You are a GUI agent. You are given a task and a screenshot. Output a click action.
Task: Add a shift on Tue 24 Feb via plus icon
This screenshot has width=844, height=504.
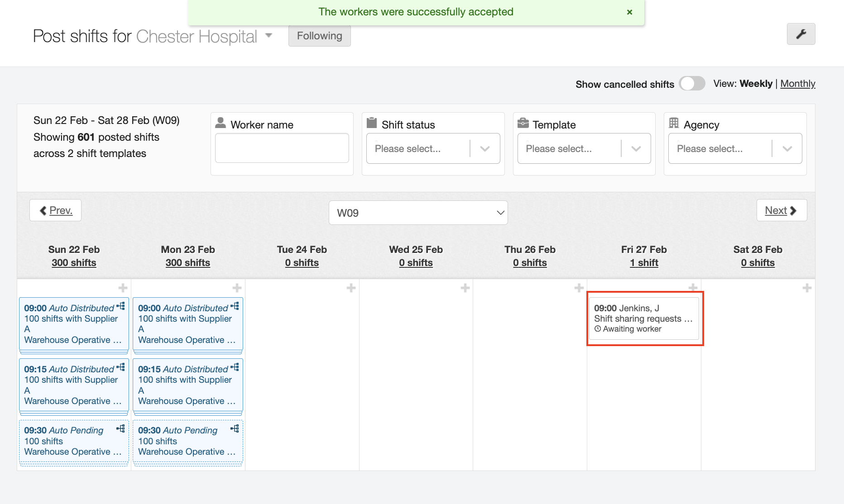click(351, 287)
